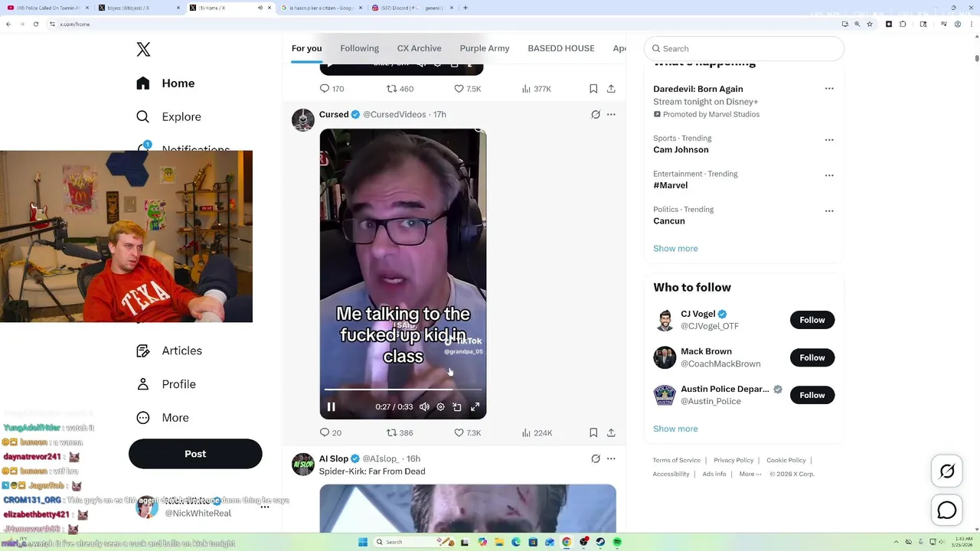Open the X logo home icon
The height and width of the screenshot is (551, 980).
coord(143,50)
